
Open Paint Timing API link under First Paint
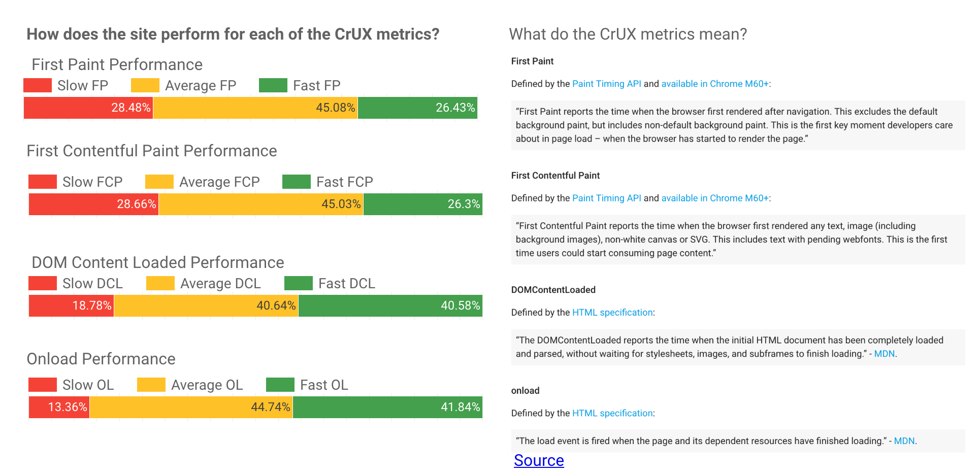(x=606, y=84)
